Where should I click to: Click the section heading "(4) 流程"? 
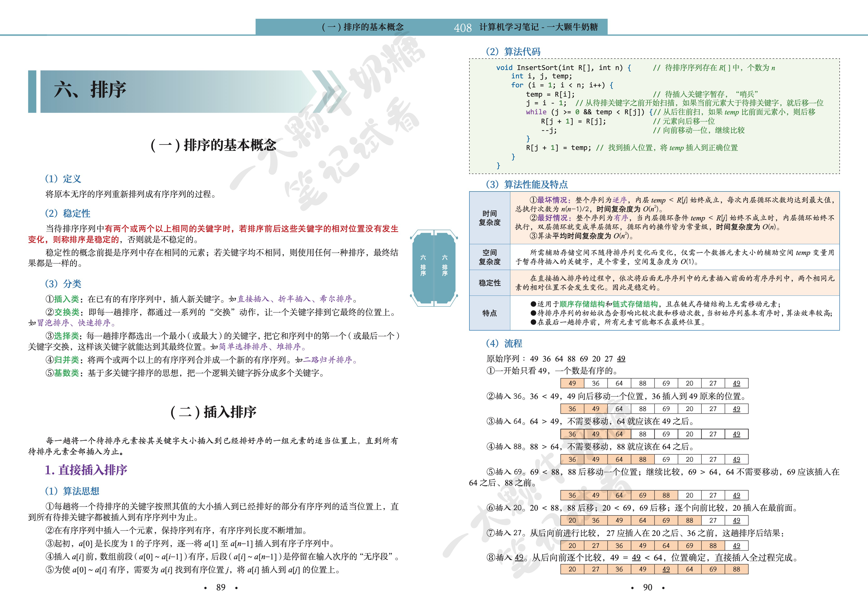504,343
